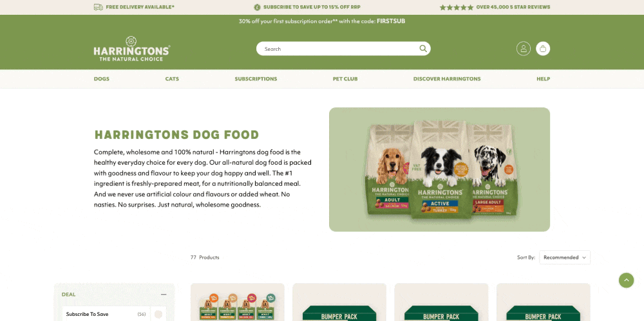644x321 pixels.
Task: Click the subscribe-to-save pound coin icon
Action: (x=257, y=7)
